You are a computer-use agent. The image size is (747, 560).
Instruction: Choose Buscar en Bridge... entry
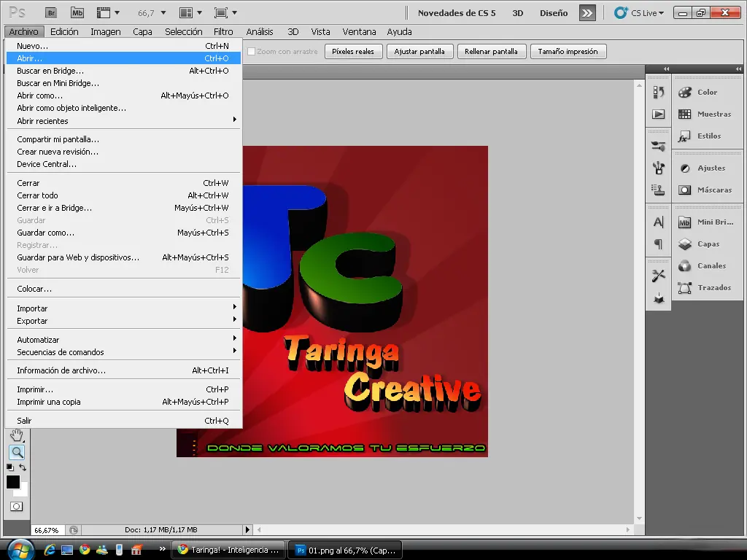[x=123, y=71]
